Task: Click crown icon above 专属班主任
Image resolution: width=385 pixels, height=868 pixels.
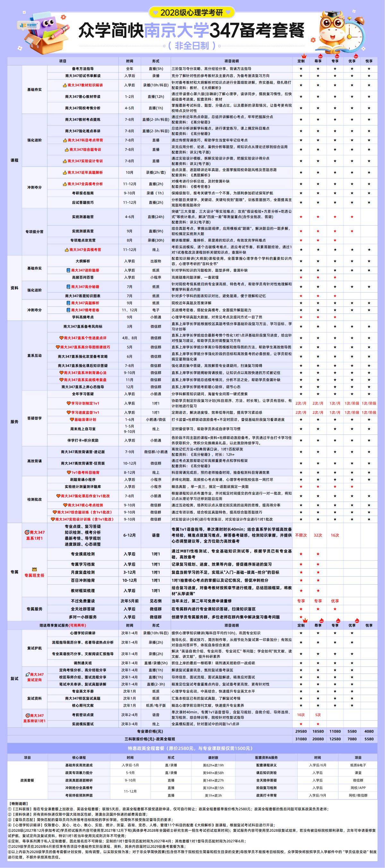Action: pyautogui.click(x=34, y=570)
